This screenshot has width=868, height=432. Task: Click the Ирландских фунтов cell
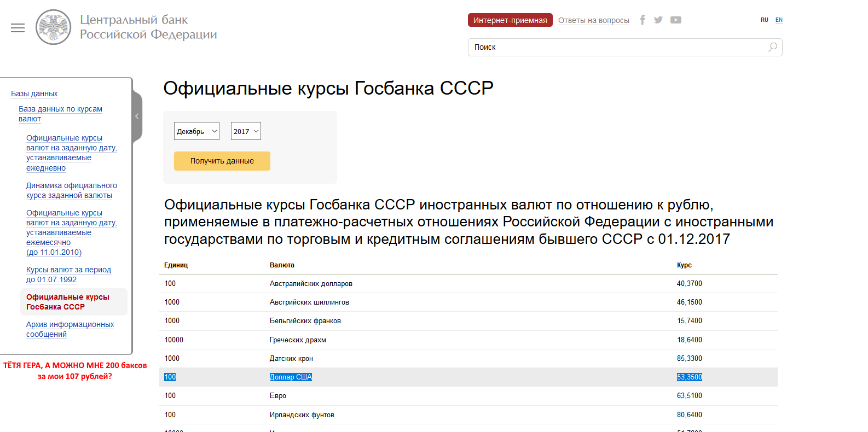click(x=302, y=415)
